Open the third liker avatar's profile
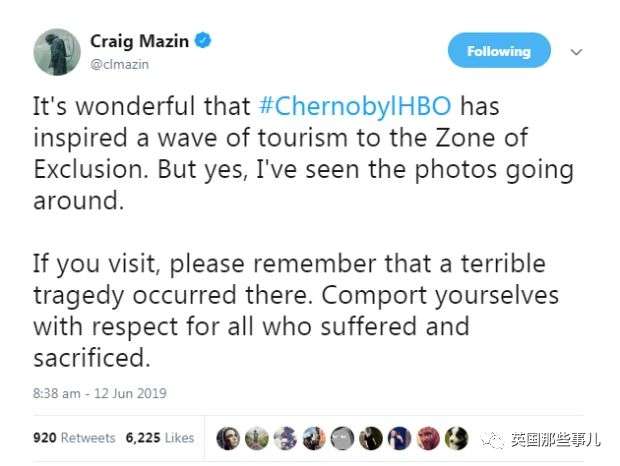 (x=285, y=437)
